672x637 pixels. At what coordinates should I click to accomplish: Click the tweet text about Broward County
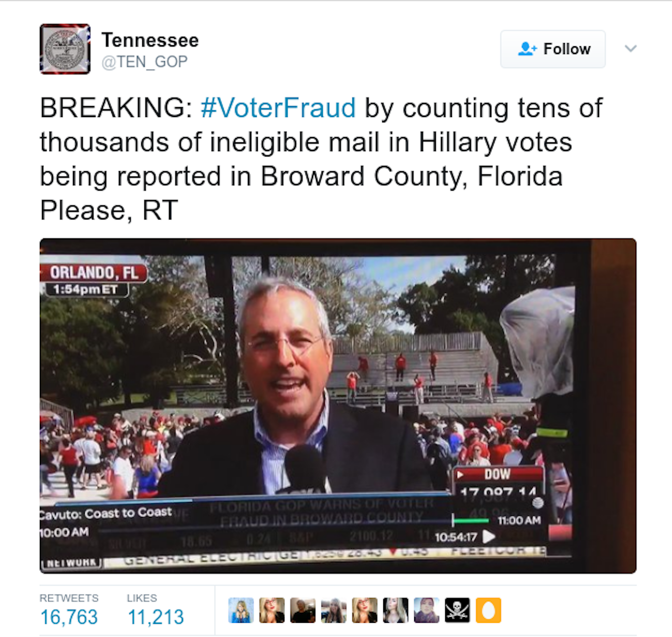pos(321,159)
